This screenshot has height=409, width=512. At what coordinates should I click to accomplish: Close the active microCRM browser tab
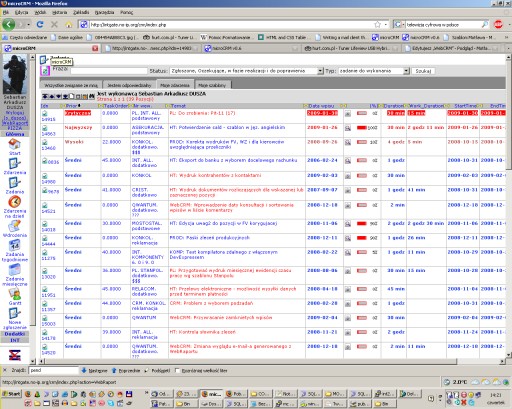click(x=95, y=48)
